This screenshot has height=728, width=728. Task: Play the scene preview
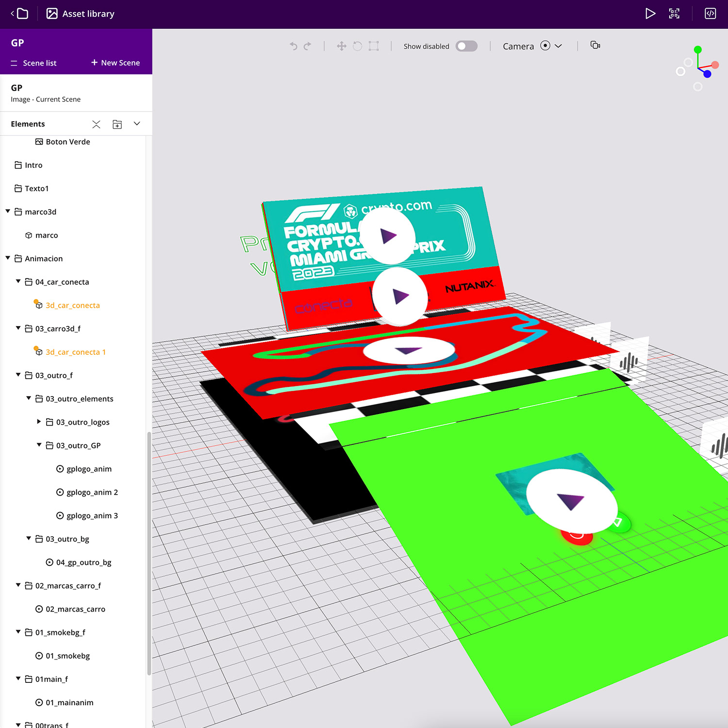coord(650,14)
